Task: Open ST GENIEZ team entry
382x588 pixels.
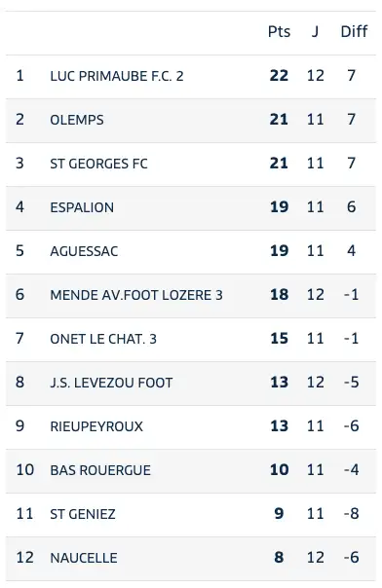Action: [83, 514]
